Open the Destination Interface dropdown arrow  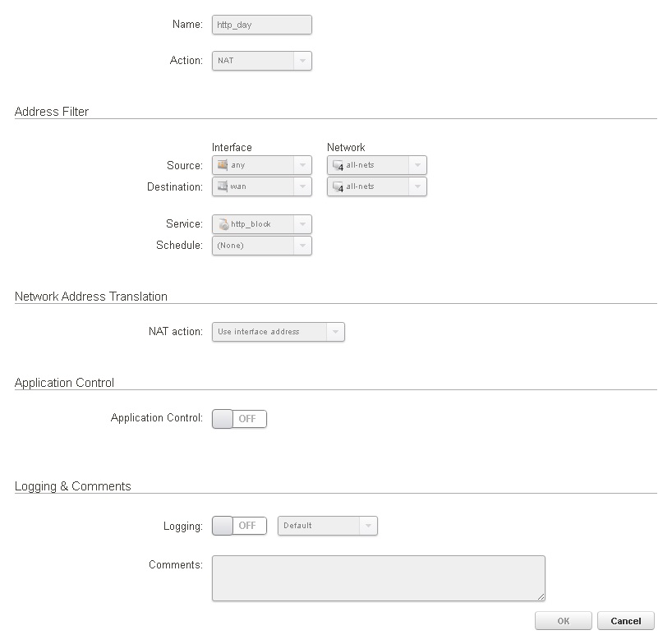pyautogui.click(x=302, y=186)
